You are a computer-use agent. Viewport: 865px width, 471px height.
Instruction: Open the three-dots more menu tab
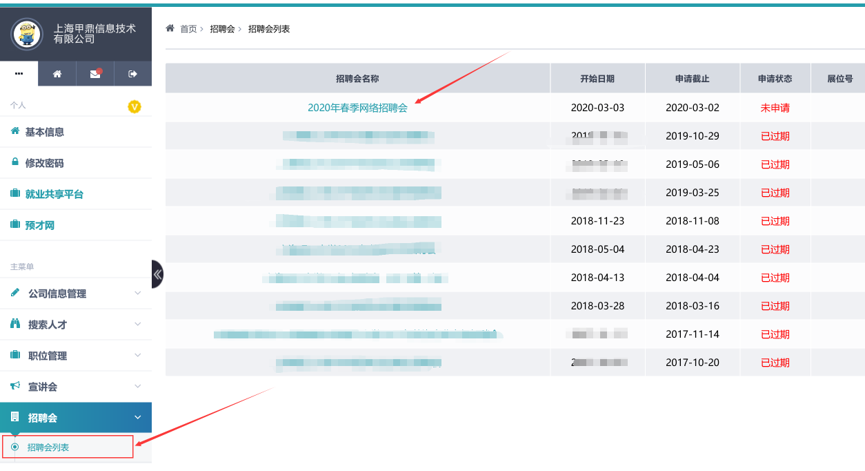[x=19, y=74]
